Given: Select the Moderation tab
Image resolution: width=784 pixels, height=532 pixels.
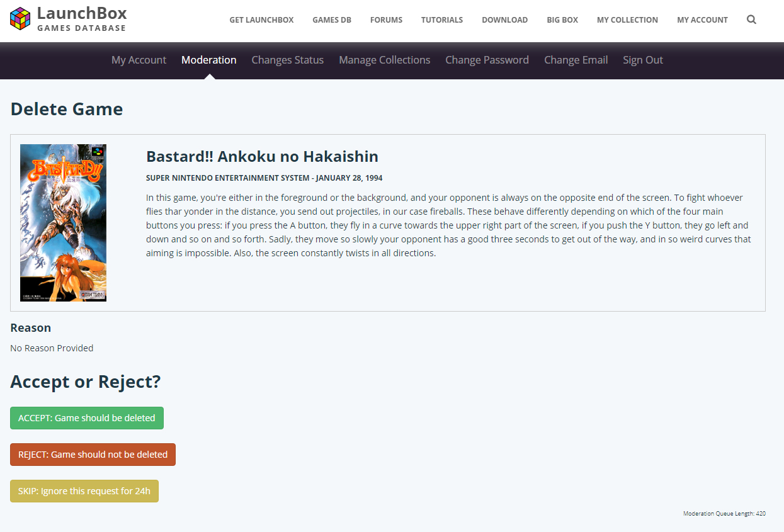Looking at the screenshot, I should coord(208,60).
